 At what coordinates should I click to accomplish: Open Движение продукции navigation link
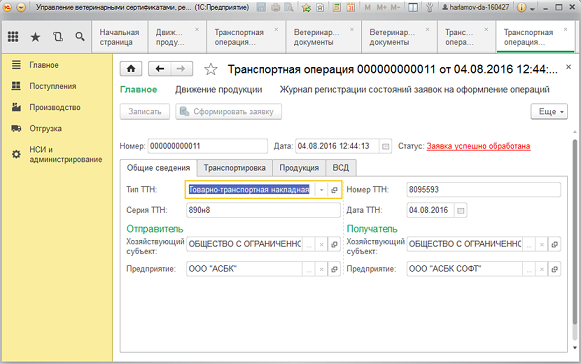tap(219, 90)
